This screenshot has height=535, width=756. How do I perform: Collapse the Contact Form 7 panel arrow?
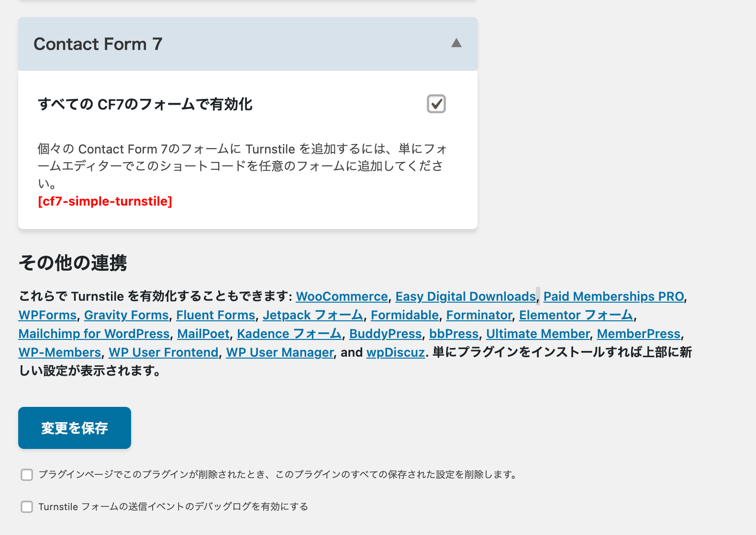(x=456, y=44)
